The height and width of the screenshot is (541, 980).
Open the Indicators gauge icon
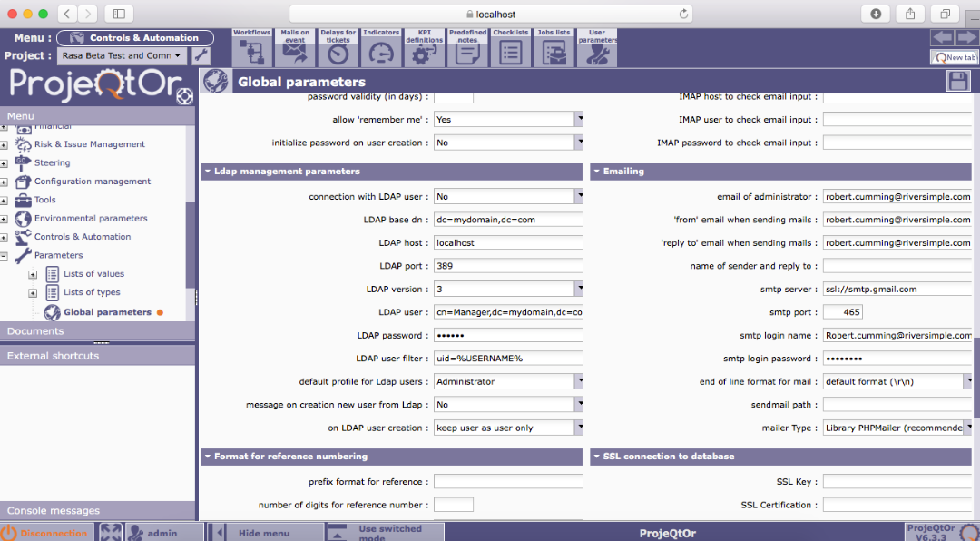[381, 48]
